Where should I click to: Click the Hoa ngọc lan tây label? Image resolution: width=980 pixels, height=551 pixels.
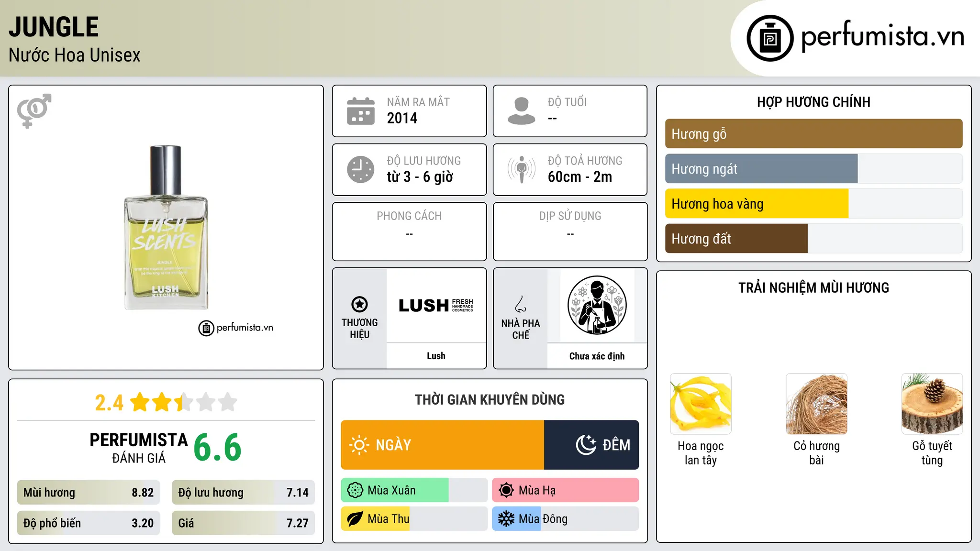(701, 453)
